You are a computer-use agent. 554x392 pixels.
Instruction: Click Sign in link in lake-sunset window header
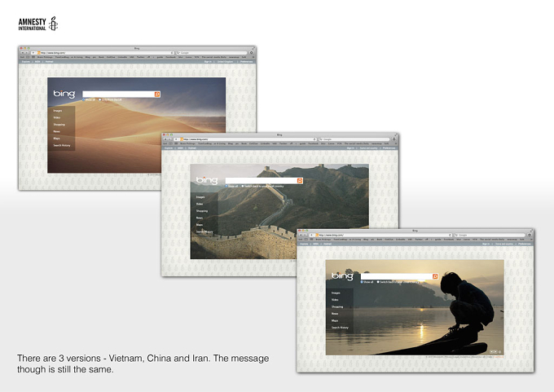(486, 244)
